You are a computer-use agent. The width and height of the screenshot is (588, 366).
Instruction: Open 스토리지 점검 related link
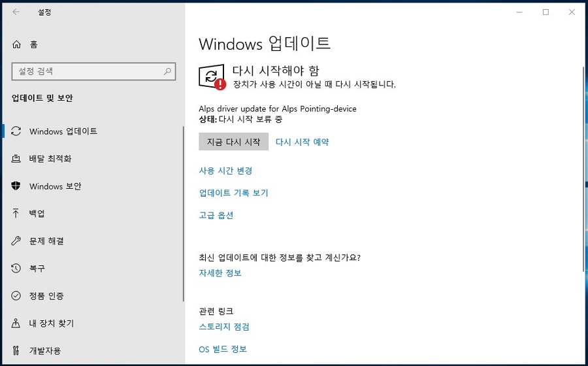click(x=224, y=327)
